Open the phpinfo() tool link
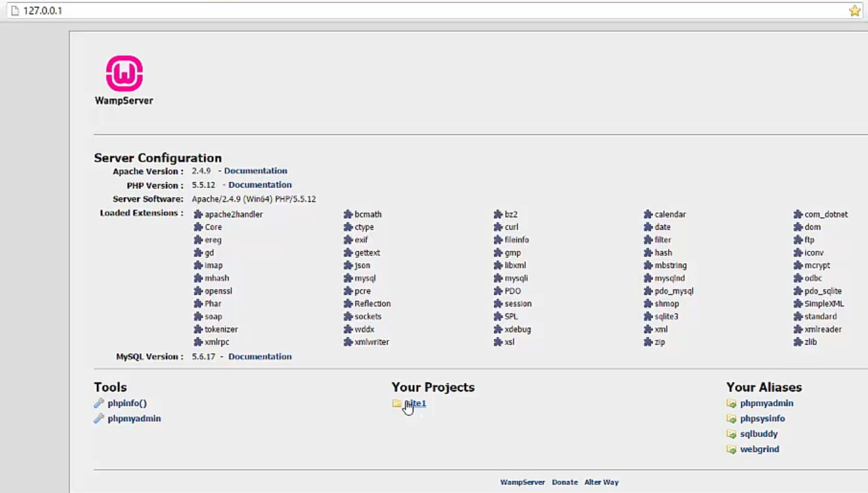 pyautogui.click(x=127, y=403)
